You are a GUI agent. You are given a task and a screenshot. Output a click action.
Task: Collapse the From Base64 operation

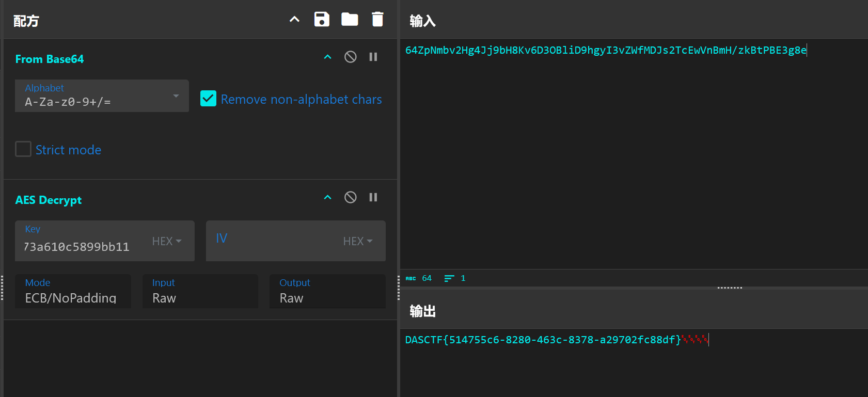pyautogui.click(x=327, y=57)
